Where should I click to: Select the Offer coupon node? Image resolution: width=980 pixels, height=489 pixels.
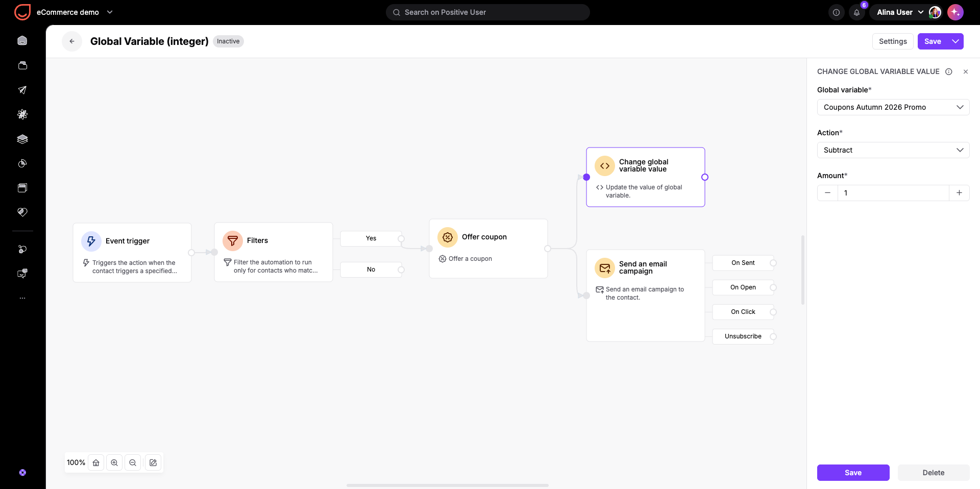[x=488, y=249]
